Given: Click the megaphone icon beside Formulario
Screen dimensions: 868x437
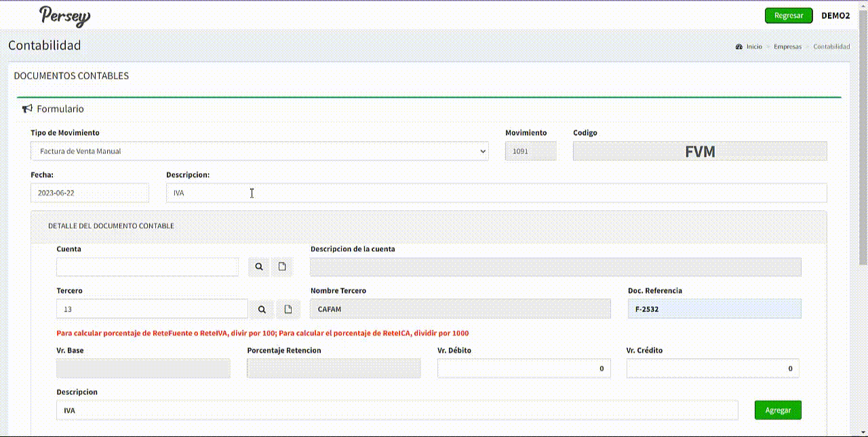Looking at the screenshot, I should pyautogui.click(x=27, y=109).
